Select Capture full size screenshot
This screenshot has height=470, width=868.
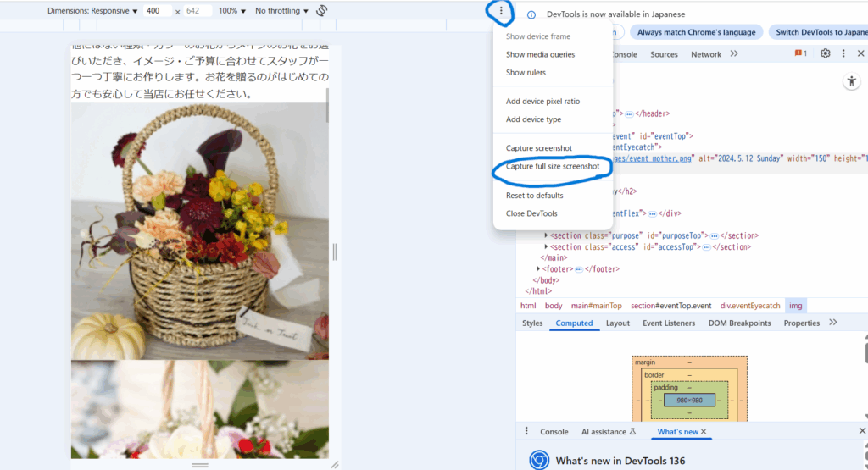coord(553,167)
